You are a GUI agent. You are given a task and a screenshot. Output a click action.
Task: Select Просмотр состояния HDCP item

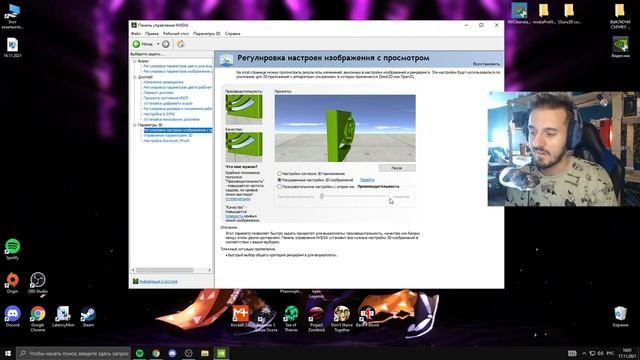point(166,98)
